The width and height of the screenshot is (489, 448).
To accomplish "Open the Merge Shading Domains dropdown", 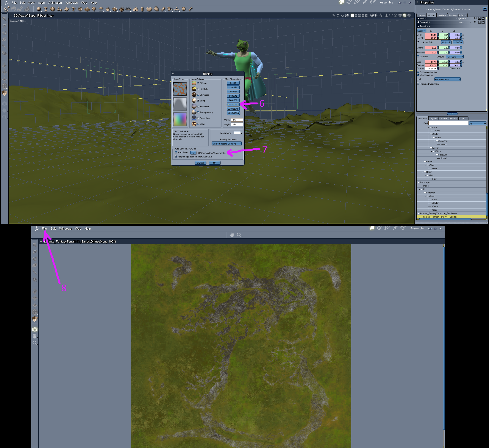I will pos(227,143).
